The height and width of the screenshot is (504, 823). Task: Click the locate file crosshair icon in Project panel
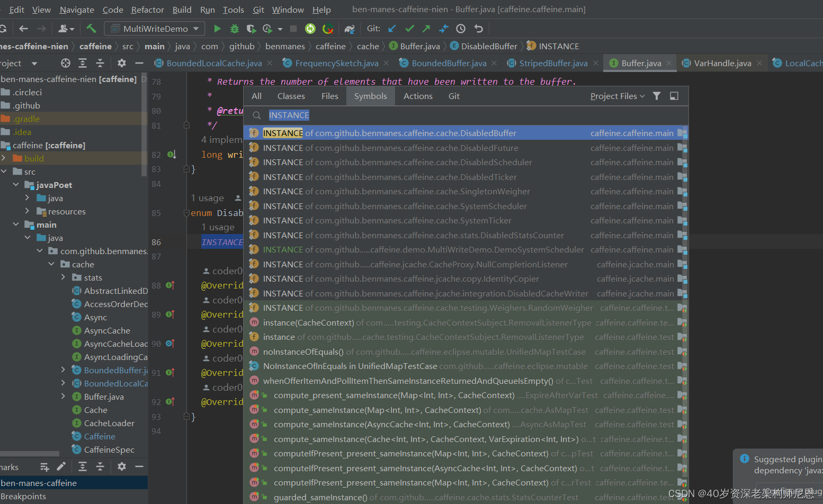tap(66, 63)
